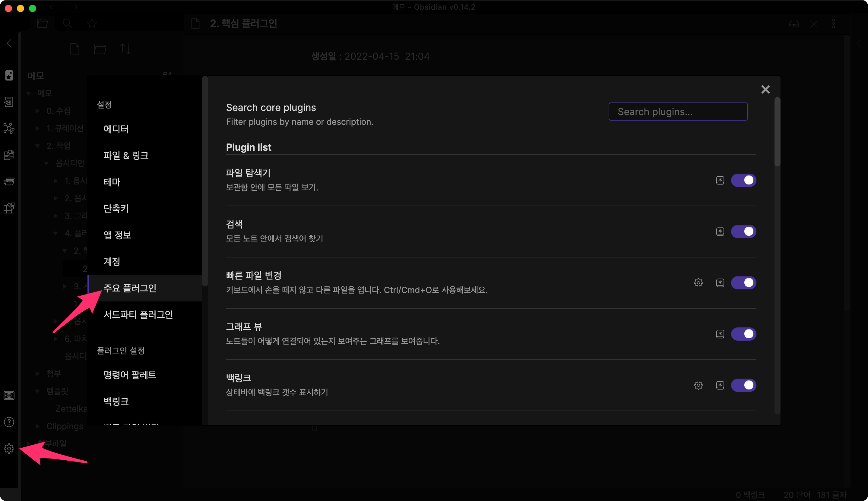
Task: Open settings gear for 빠른 파일 변경 plugin
Action: (698, 282)
